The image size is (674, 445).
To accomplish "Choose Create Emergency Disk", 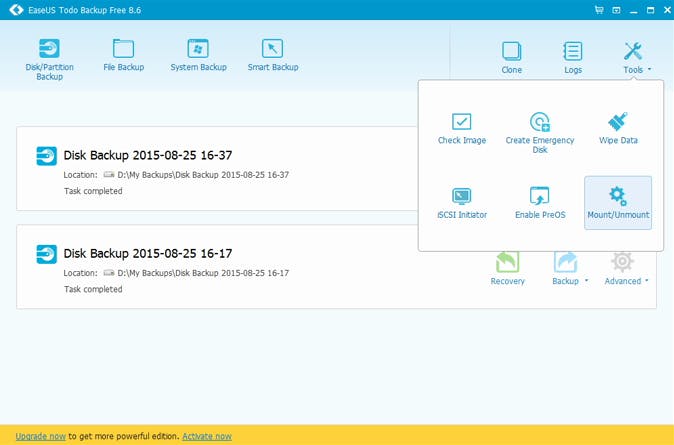I will pyautogui.click(x=539, y=132).
